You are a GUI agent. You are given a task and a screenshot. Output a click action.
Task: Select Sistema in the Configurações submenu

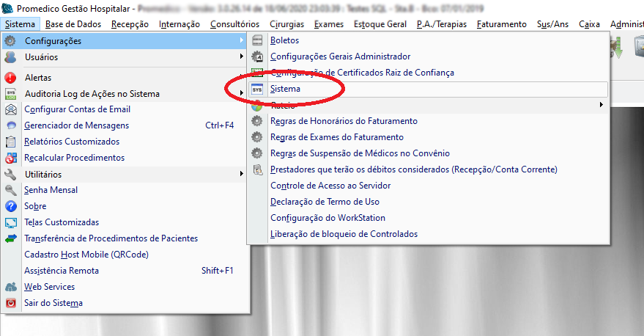[x=285, y=89]
